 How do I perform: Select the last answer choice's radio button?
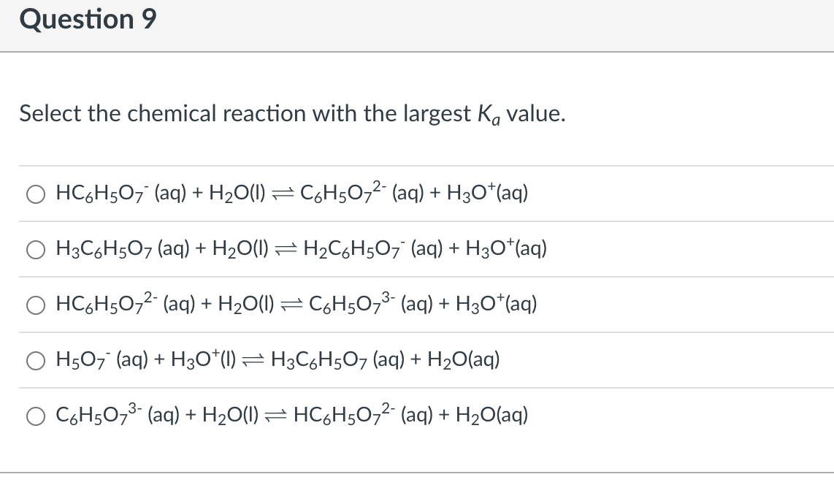click(35, 415)
